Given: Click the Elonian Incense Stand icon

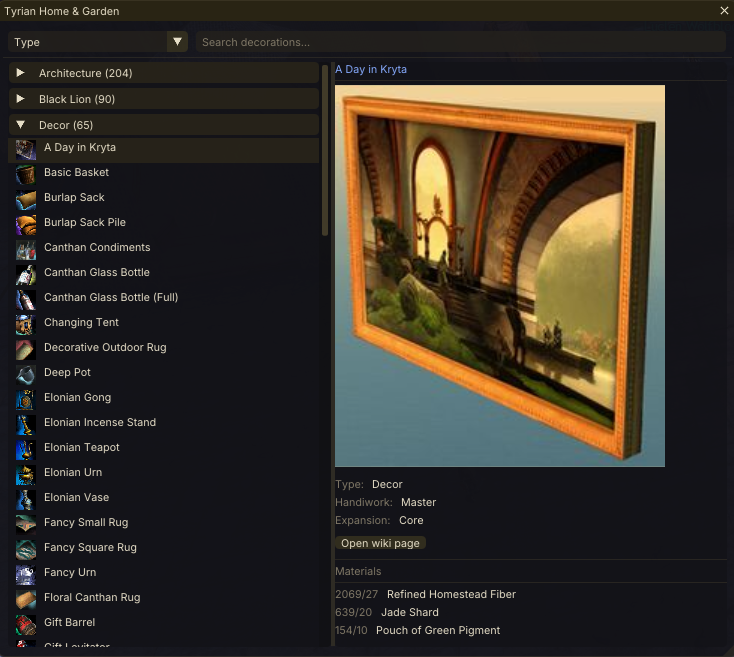Looking at the screenshot, I should point(26,425).
